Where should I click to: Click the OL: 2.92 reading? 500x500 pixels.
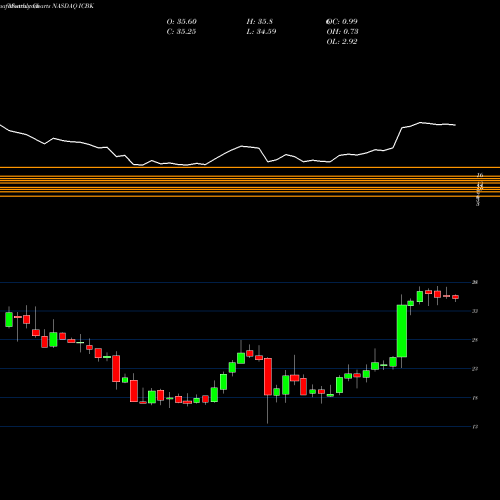342,42
